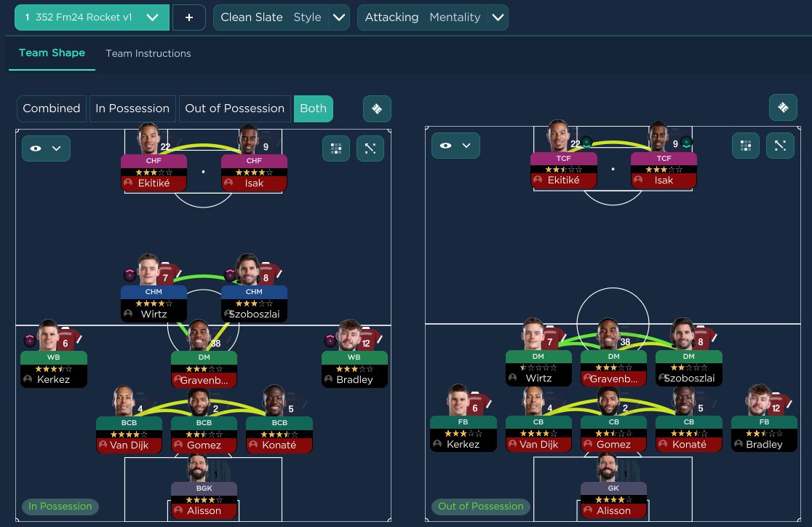Click number 12 shirt above WB Bradley
This screenshot has height=527, width=812.
pyautogui.click(x=367, y=341)
